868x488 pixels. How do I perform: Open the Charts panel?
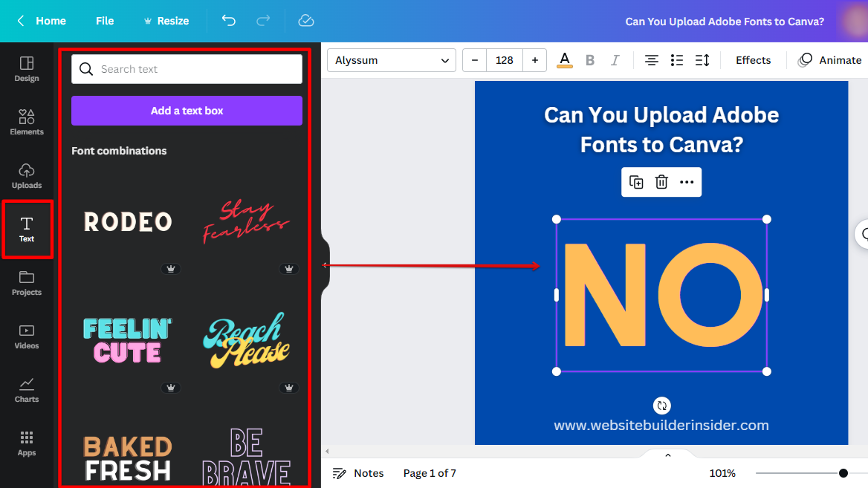click(27, 389)
